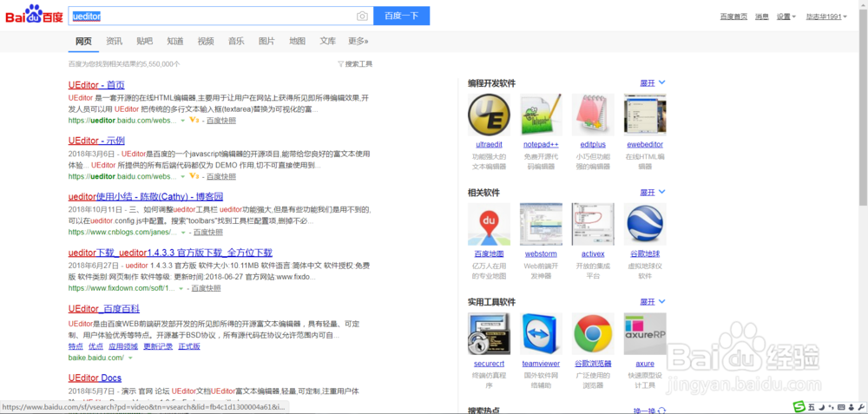The height and width of the screenshot is (414, 868).
Task: Click the 谷歌浏览器 Chrome icon
Action: (x=593, y=334)
